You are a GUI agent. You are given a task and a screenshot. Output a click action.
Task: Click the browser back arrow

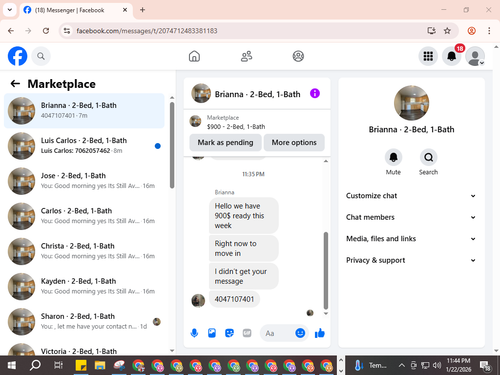(11, 31)
